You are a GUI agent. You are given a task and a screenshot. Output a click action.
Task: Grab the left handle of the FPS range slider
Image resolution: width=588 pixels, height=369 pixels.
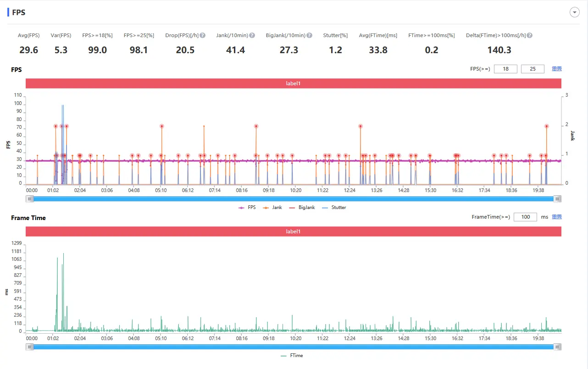point(30,198)
